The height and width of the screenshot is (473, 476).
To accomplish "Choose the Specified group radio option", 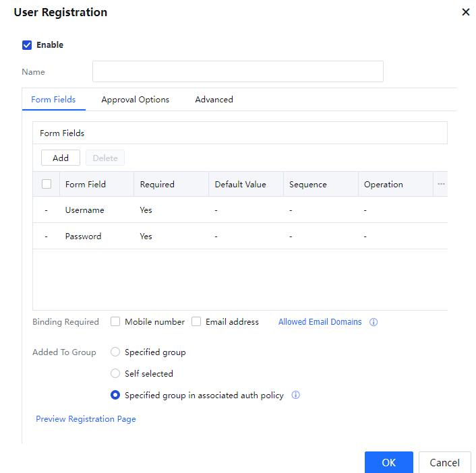I will coord(115,352).
